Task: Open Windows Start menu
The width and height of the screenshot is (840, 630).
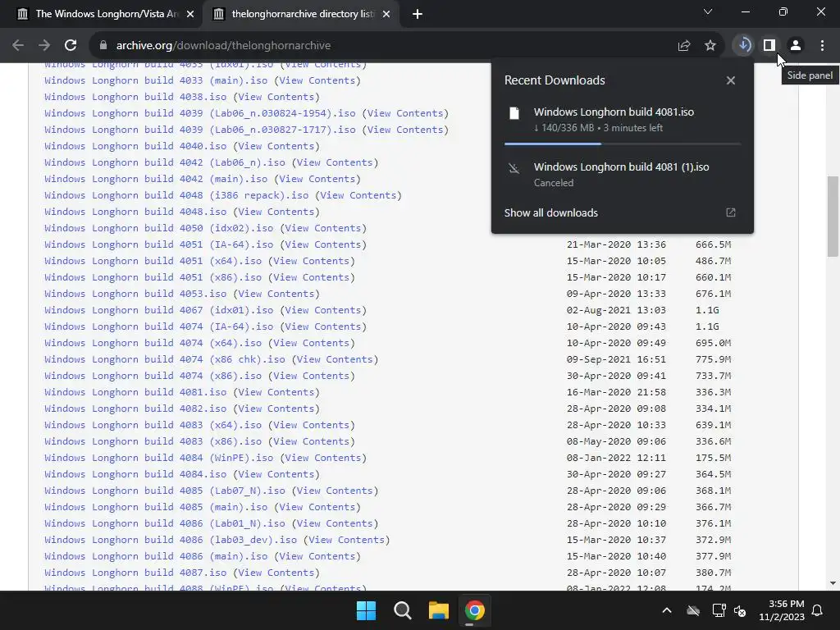Action: tap(367, 610)
